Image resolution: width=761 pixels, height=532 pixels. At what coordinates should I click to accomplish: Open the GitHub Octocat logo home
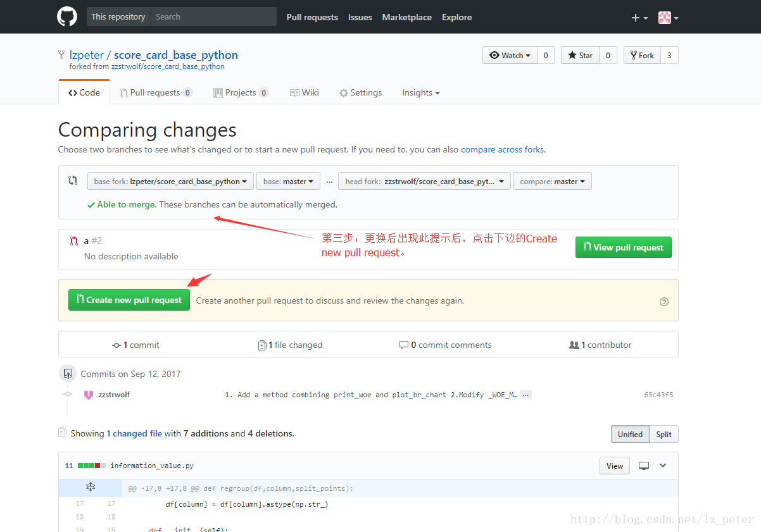(67, 16)
